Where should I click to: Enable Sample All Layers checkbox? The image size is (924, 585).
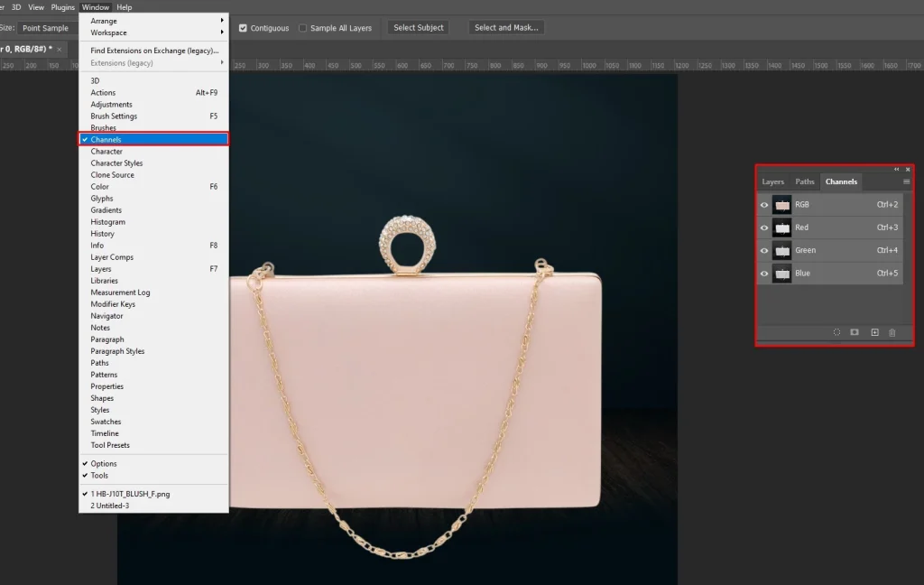coord(303,28)
